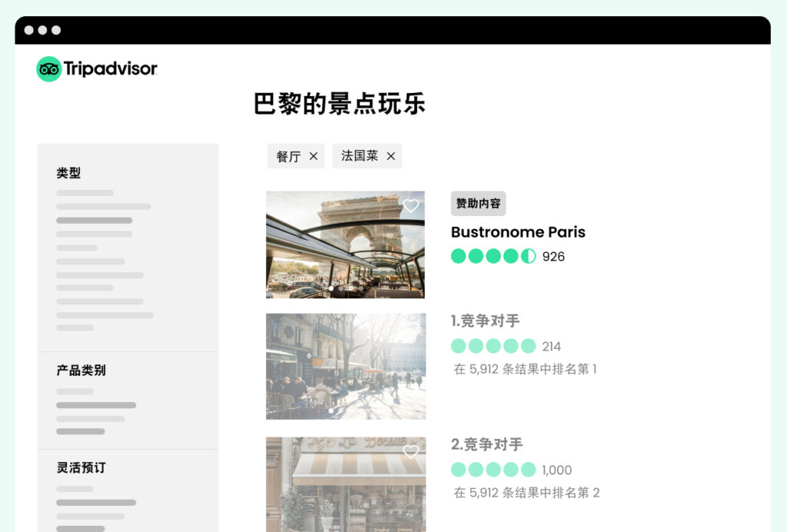Select the 类型 filter heading
The width and height of the screenshot is (787, 532).
pyautogui.click(x=68, y=173)
